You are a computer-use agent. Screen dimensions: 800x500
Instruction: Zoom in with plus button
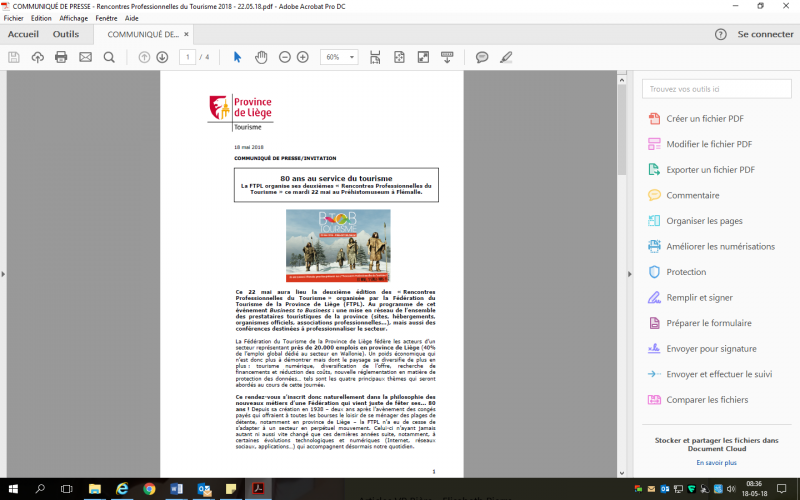pos(303,57)
